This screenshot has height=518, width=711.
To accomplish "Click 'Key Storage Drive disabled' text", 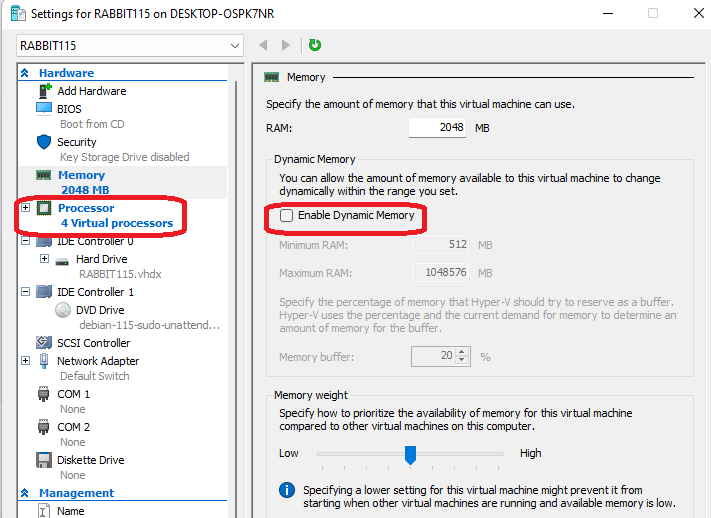I will pos(125,157).
